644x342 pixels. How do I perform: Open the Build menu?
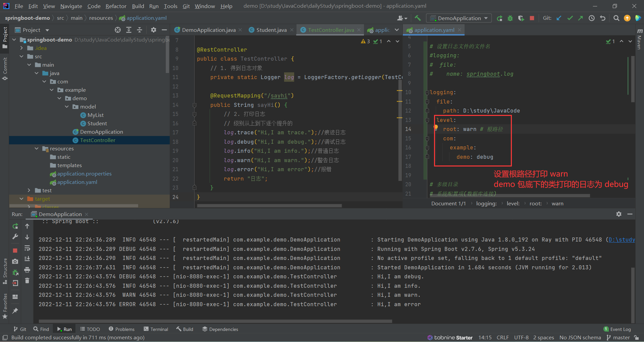[x=138, y=6]
